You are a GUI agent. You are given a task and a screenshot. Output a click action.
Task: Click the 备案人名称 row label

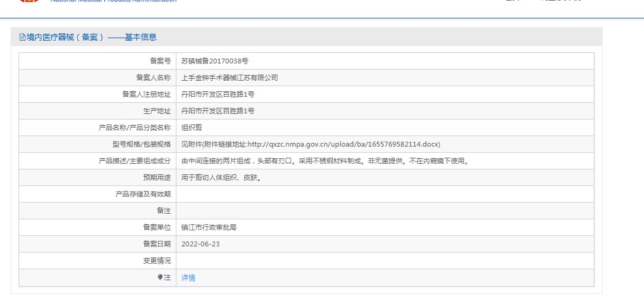pyautogui.click(x=153, y=78)
